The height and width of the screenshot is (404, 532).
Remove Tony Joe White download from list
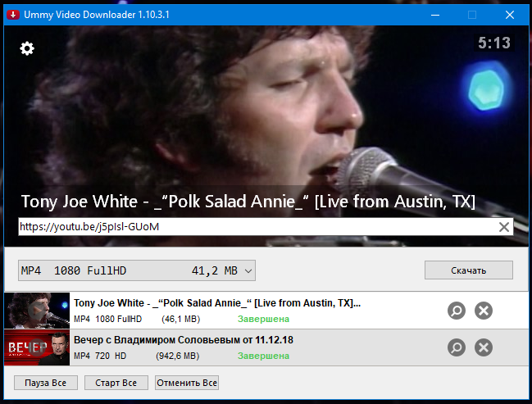click(484, 311)
